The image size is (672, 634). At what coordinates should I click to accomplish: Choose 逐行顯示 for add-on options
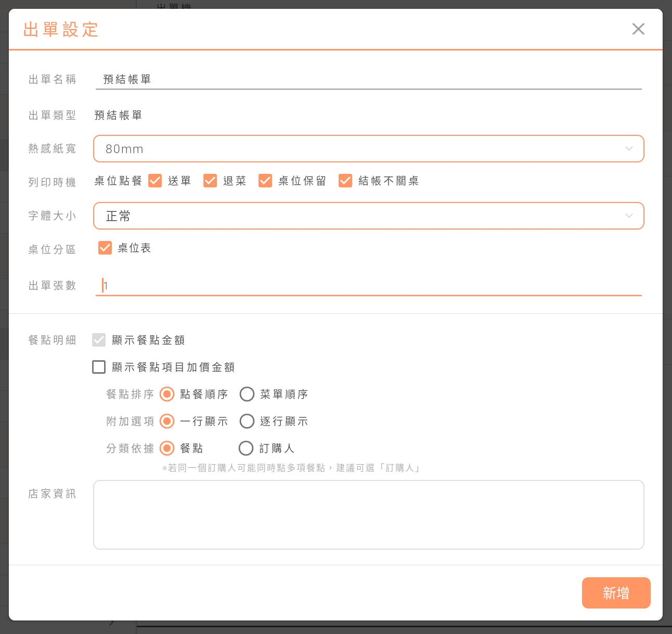(x=247, y=421)
